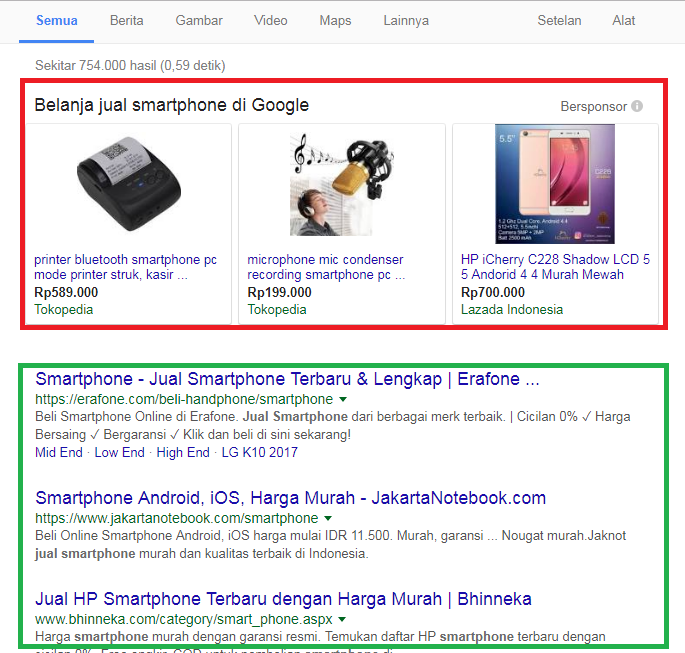The height and width of the screenshot is (653, 685).
Task: Click the jakartanotebook.com URL
Action: (x=176, y=518)
